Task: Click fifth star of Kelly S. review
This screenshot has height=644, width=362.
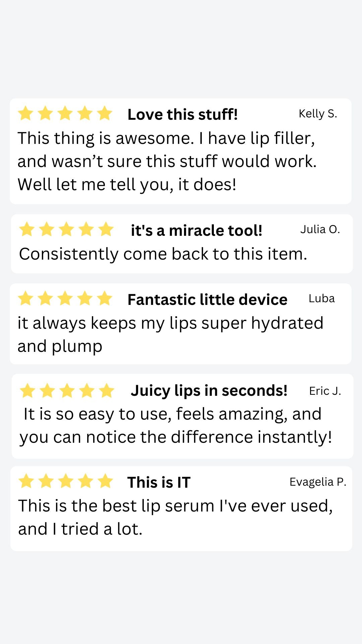Action: tap(105, 113)
